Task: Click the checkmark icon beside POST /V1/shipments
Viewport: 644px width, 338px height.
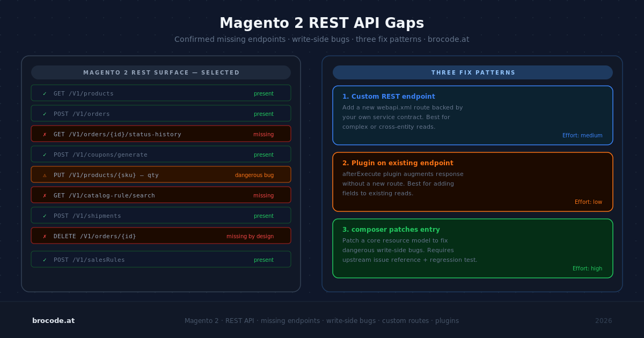Action: coord(45,216)
